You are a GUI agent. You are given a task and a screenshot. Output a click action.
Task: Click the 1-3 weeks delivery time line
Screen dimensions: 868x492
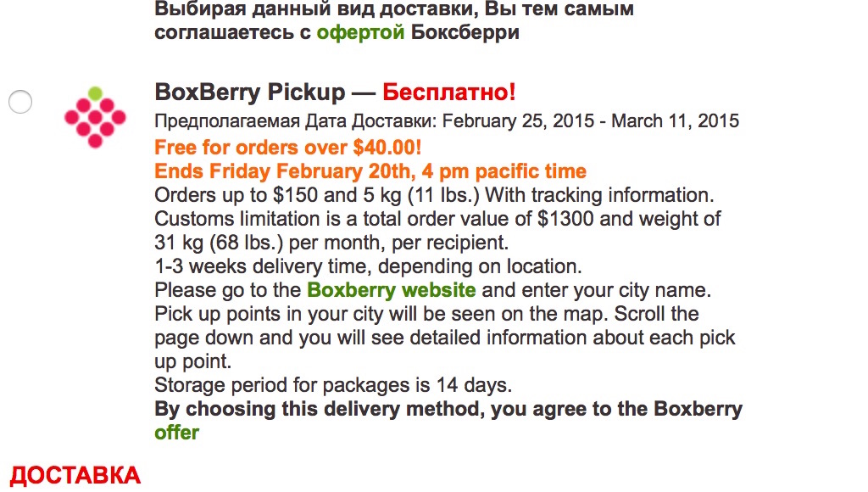coord(368,266)
